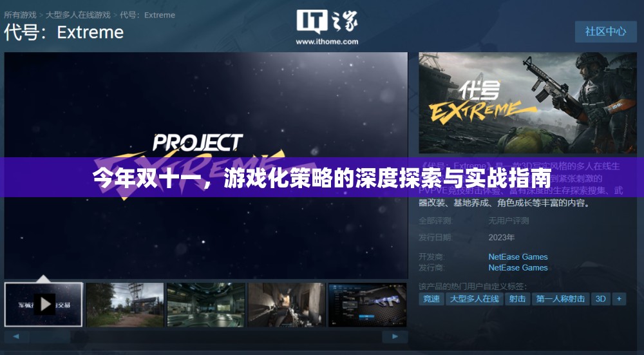Click the thumbnail strip scrollbar handle
The height and width of the screenshot is (355, 644).
tap(50, 336)
